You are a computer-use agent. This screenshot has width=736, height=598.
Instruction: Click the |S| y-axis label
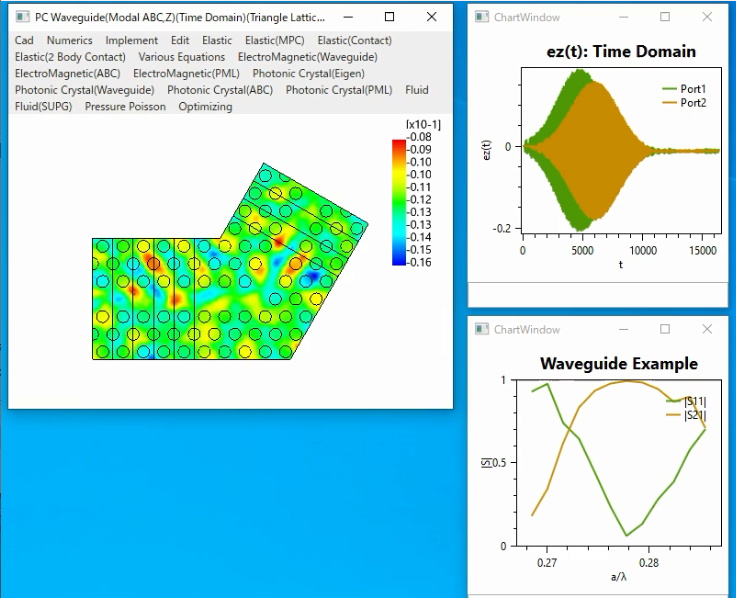(486, 462)
